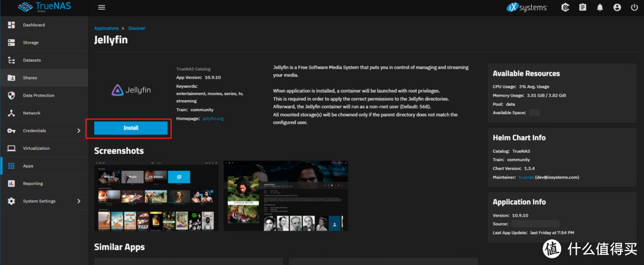Screen dimensions: 644x265
Task: Click the Datasets tree icon
Action: pyautogui.click(x=11, y=60)
